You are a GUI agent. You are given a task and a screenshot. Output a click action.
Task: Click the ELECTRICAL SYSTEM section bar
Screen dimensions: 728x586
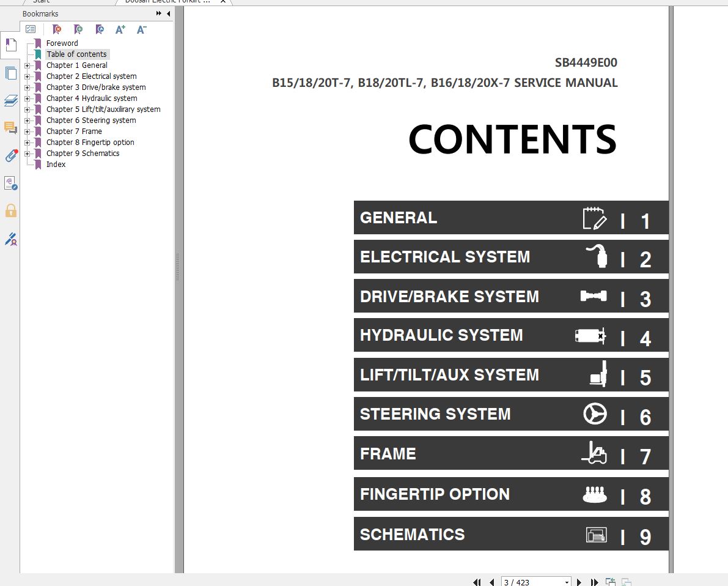[511, 256]
